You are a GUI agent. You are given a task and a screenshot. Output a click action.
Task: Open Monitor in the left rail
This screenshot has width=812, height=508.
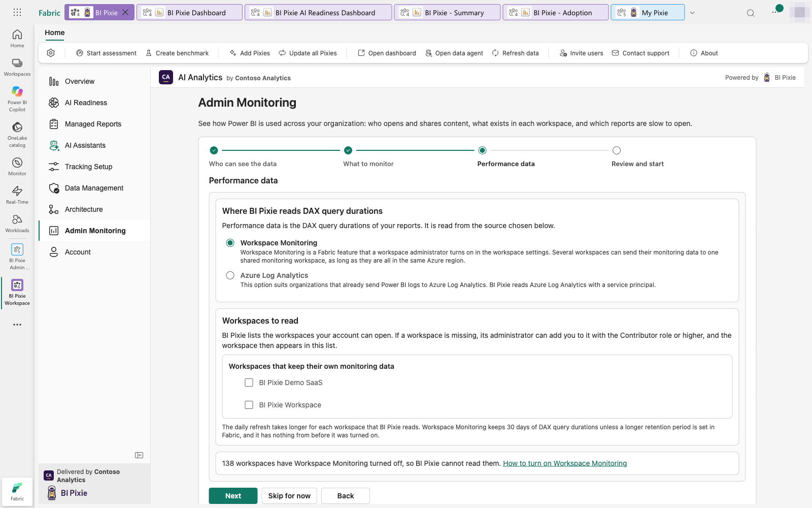point(17,167)
